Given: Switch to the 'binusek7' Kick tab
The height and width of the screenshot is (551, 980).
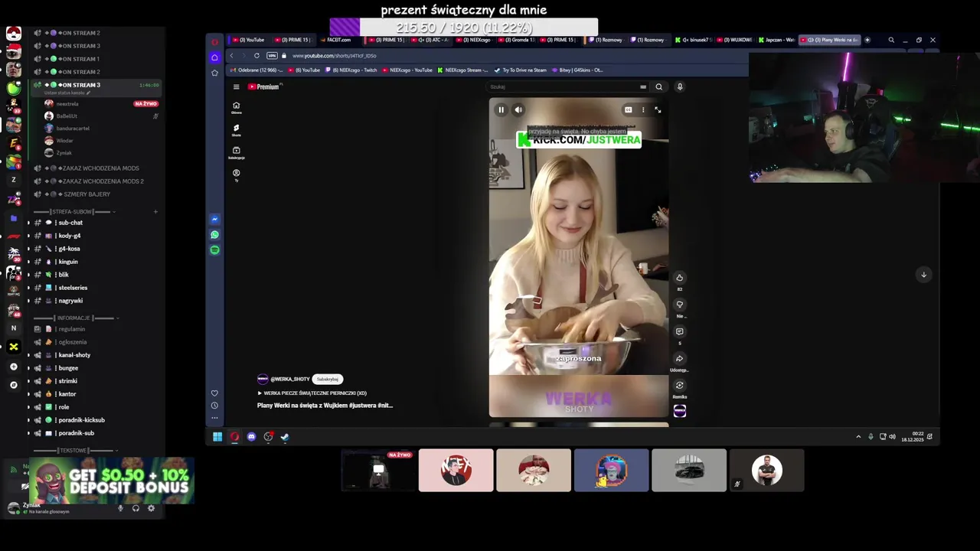Looking at the screenshot, I should point(693,40).
